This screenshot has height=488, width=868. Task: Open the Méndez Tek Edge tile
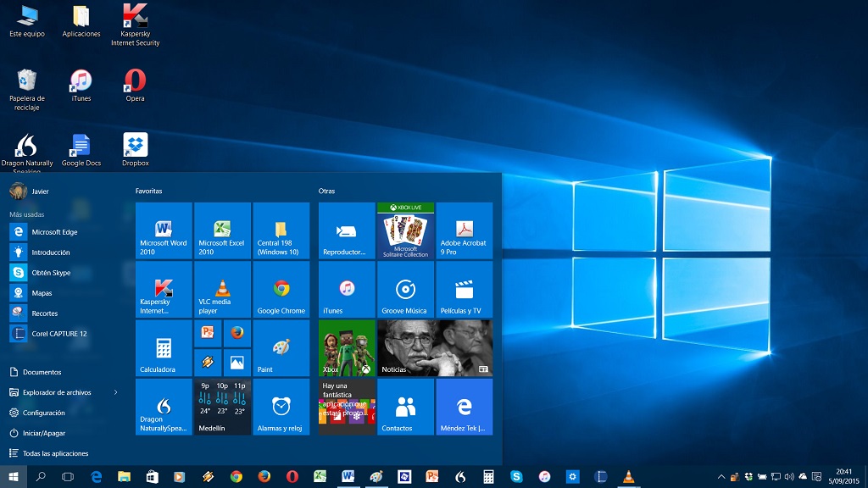[465, 407]
